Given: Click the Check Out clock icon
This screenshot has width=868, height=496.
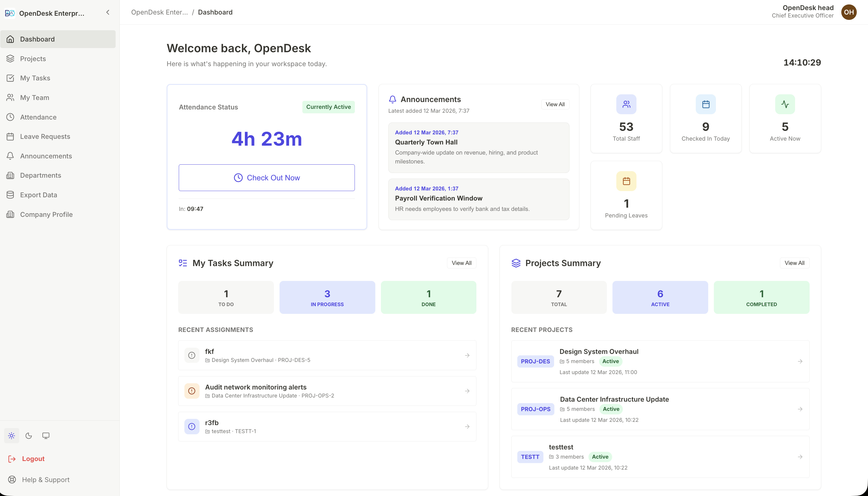Looking at the screenshot, I should click(238, 178).
